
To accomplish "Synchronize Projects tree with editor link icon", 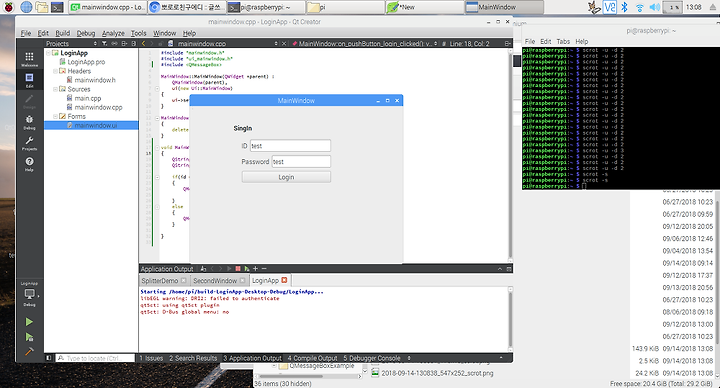I will (x=114, y=43).
